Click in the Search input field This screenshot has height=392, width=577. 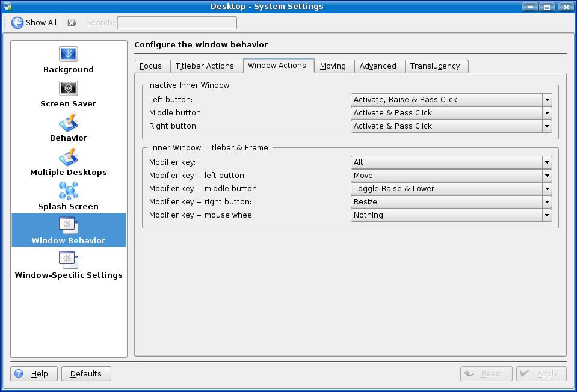[176, 23]
